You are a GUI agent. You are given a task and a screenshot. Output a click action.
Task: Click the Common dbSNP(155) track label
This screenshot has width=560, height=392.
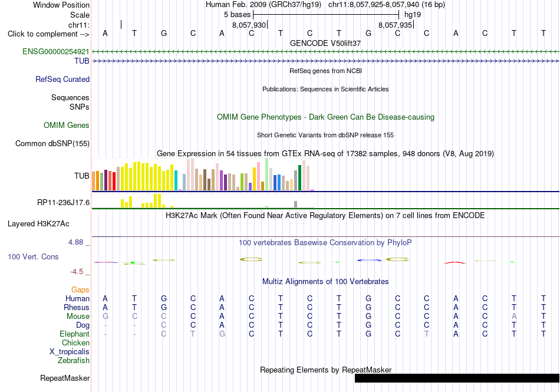click(52, 143)
